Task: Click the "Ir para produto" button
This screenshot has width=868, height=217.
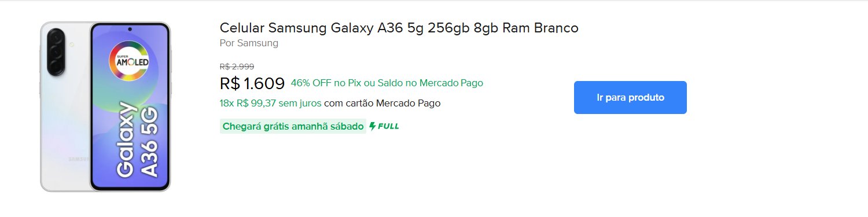Action: coord(630,97)
